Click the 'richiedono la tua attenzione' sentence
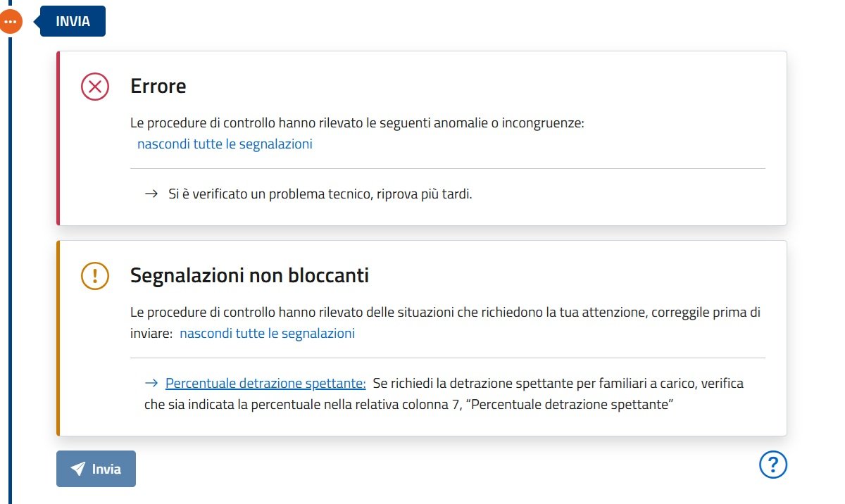 [446, 322]
